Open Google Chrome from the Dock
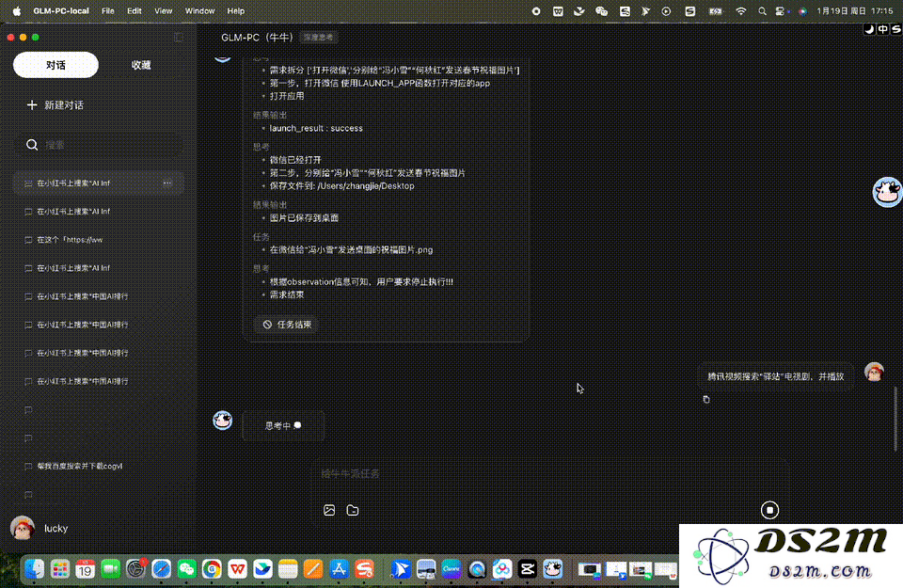 pyautogui.click(x=212, y=569)
